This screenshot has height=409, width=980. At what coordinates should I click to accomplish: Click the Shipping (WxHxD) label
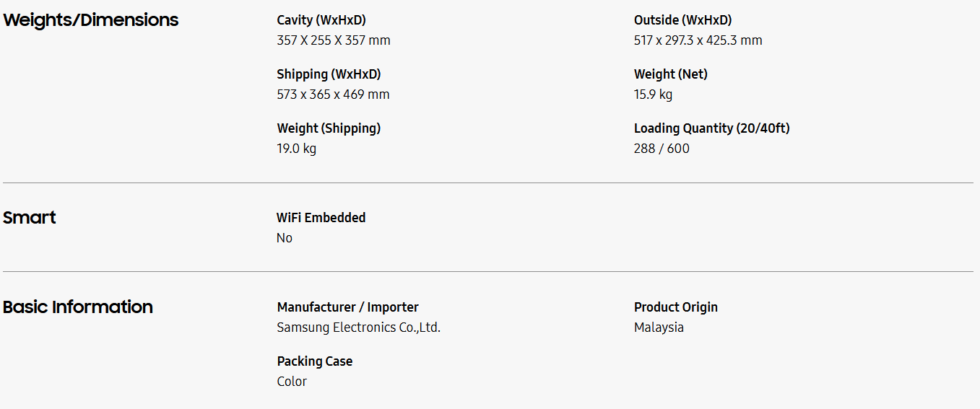click(x=329, y=74)
